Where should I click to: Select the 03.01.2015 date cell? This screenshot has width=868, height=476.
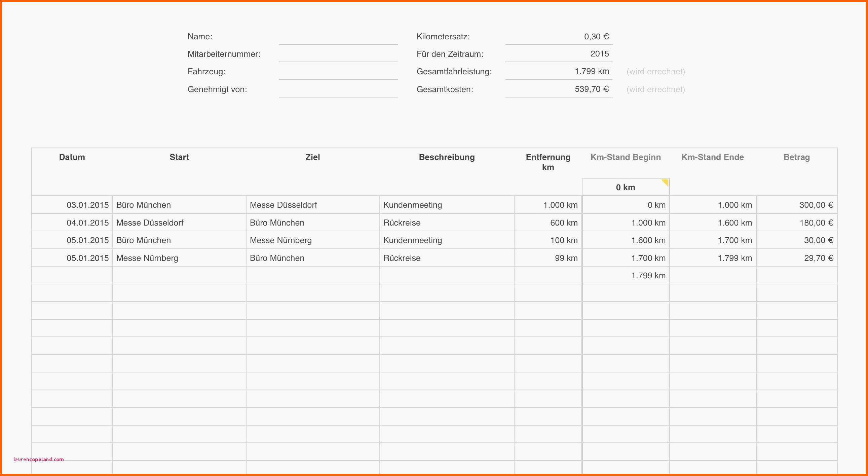coord(72,205)
